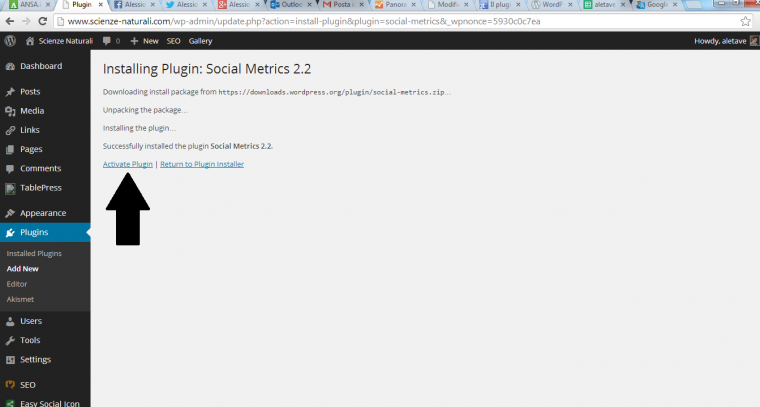This screenshot has width=760, height=407.
Task: Switch to the ANSA browser tab
Action: click(29, 5)
